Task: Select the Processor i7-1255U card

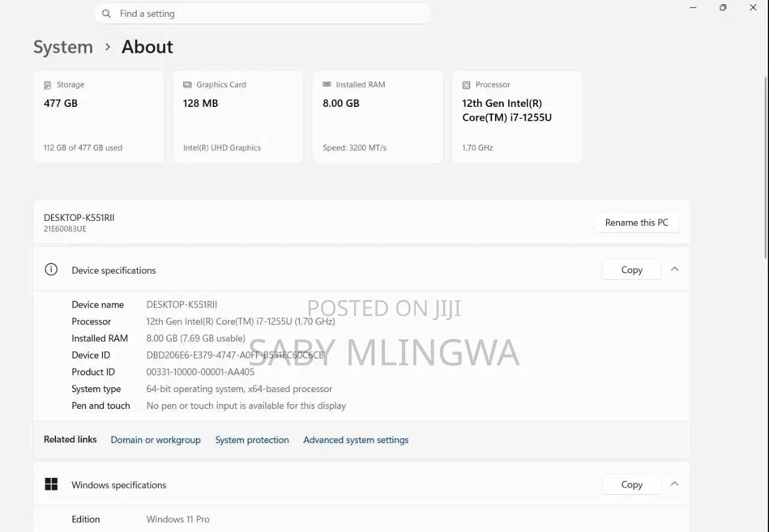Action: pyautogui.click(x=517, y=116)
